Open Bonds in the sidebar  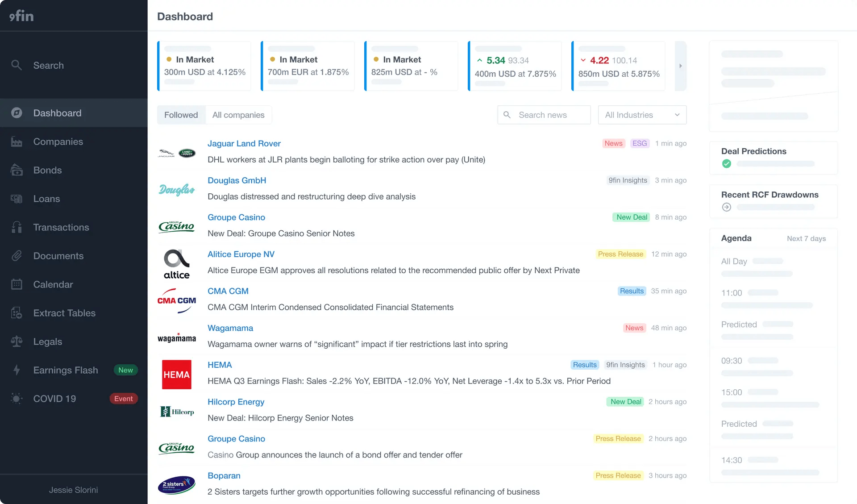tap(74, 170)
